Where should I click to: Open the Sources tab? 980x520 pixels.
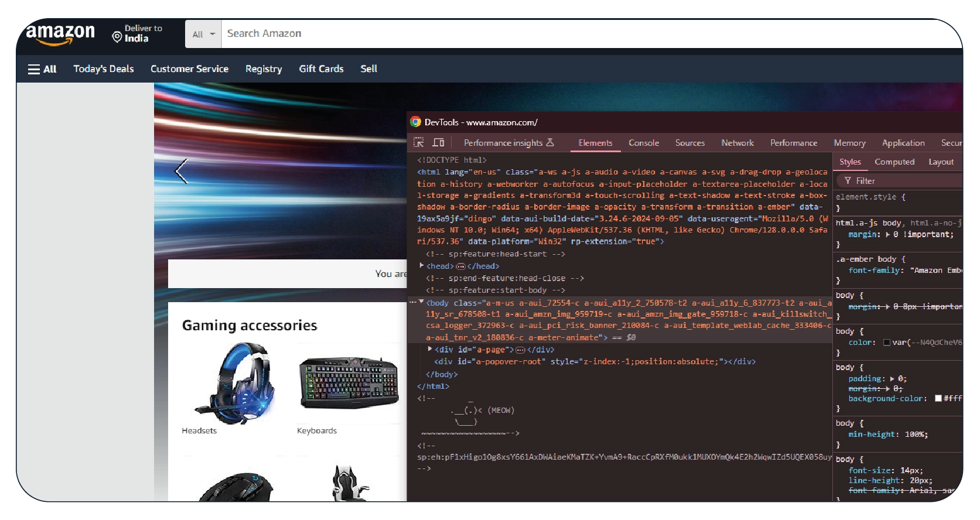pyautogui.click(x=690, y=143)
